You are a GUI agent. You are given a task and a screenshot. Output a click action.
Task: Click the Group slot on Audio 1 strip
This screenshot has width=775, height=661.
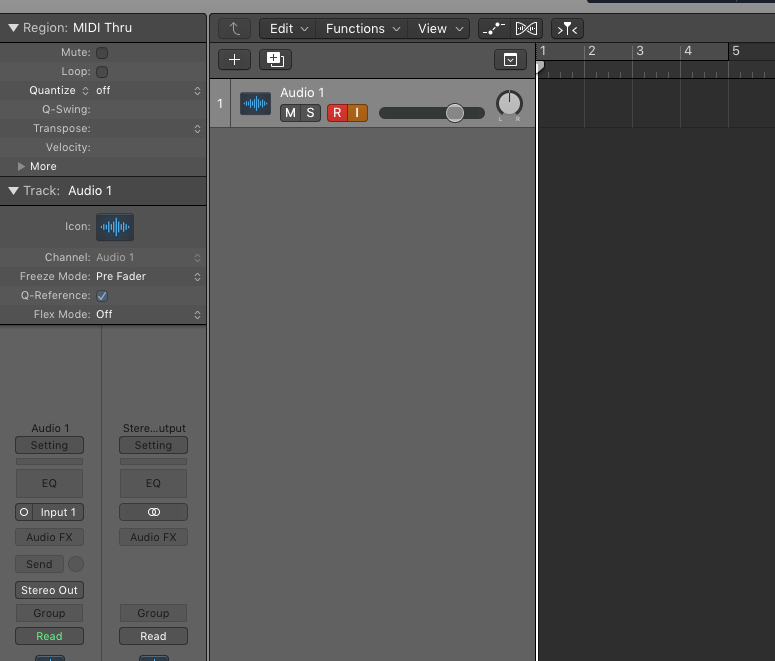(x=49, y=613)
